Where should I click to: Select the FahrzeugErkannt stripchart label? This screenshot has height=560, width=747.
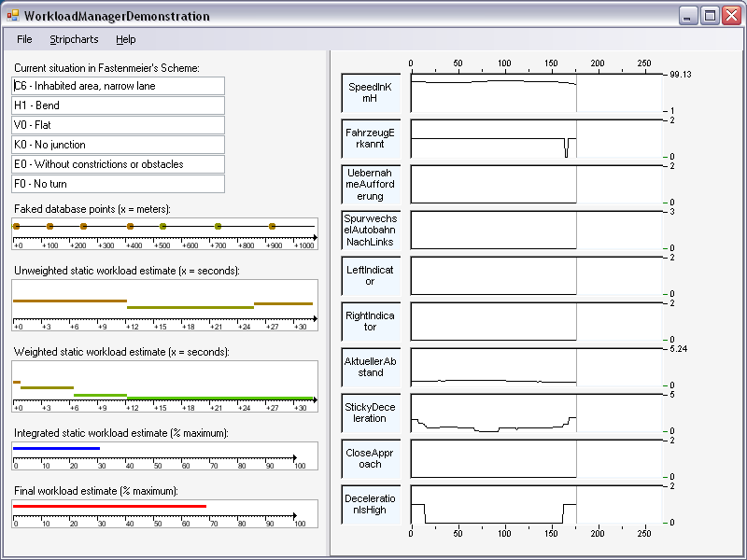click(371, 138)
